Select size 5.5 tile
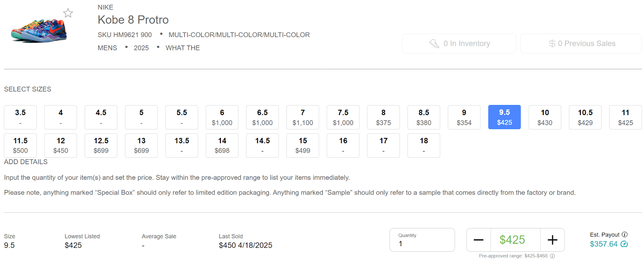 (x=182, y=117)
